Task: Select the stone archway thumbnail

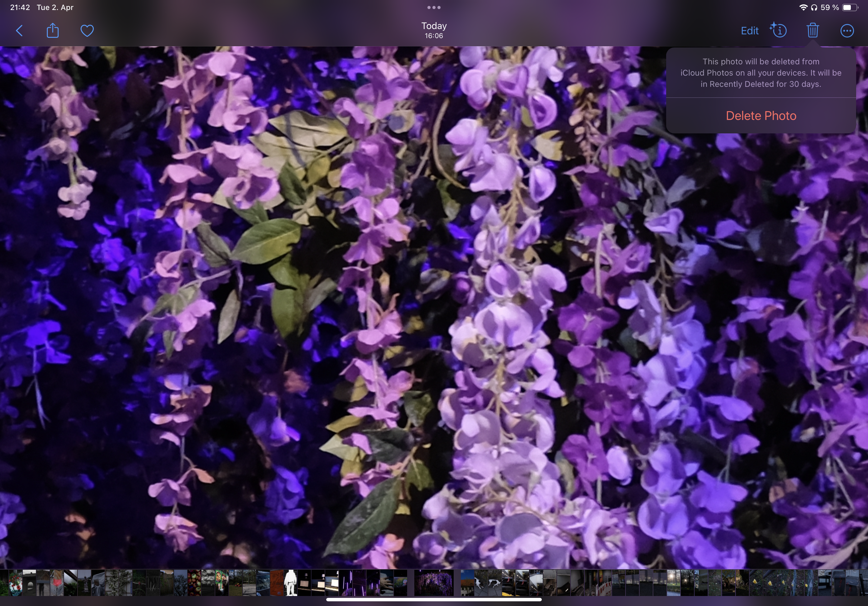Action: (29, 583)
